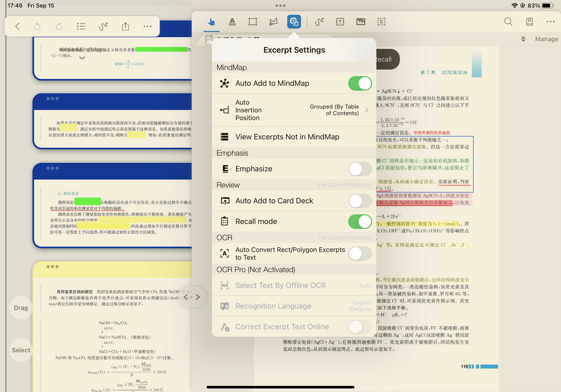Viewport: 561px width, 392px height.
Task: Click the Recall mode clipboard icon
Action: (224, 221)
